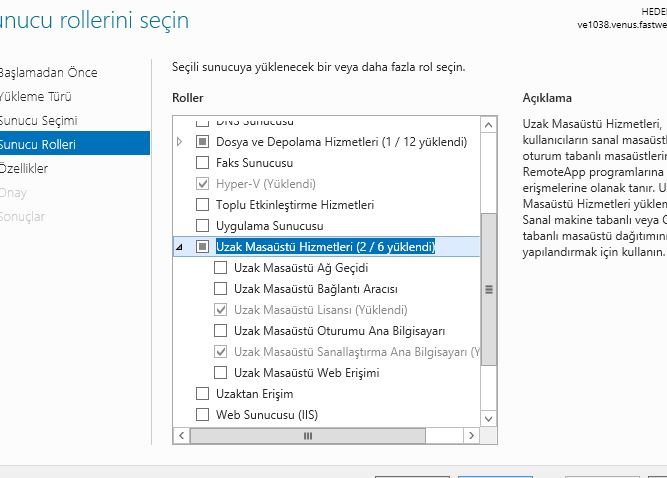
Task: Tick the Uygulama Sunucusu checkbox
Action: 203,225
